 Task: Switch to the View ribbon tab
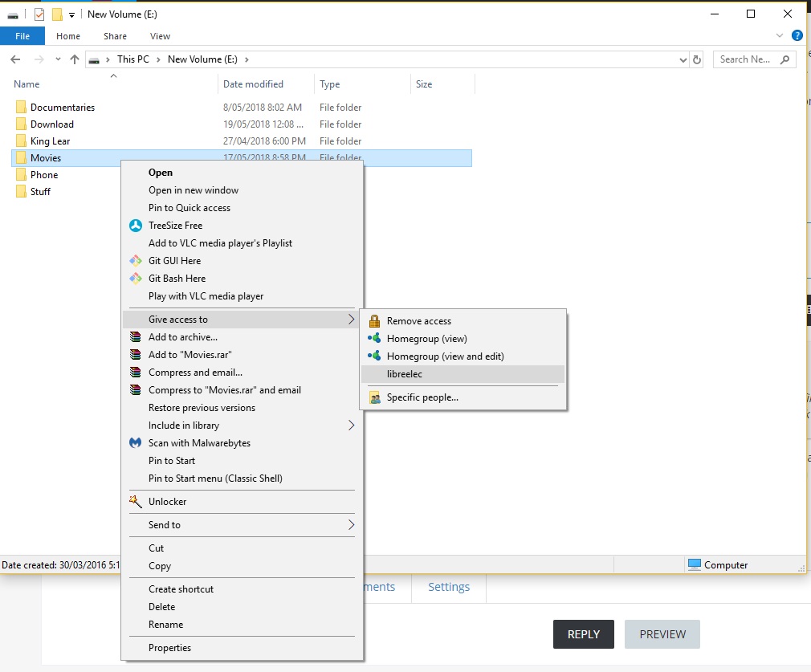tap(160, 36)
